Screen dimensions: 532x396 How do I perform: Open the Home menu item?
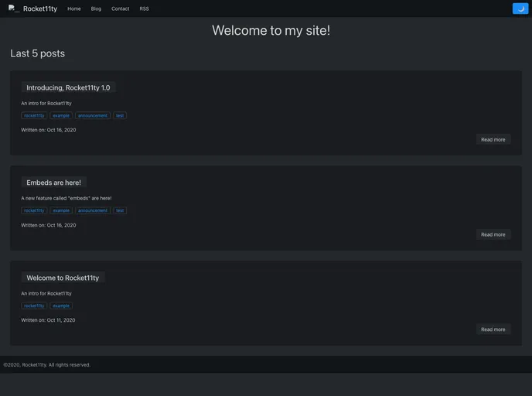point(74,9)
